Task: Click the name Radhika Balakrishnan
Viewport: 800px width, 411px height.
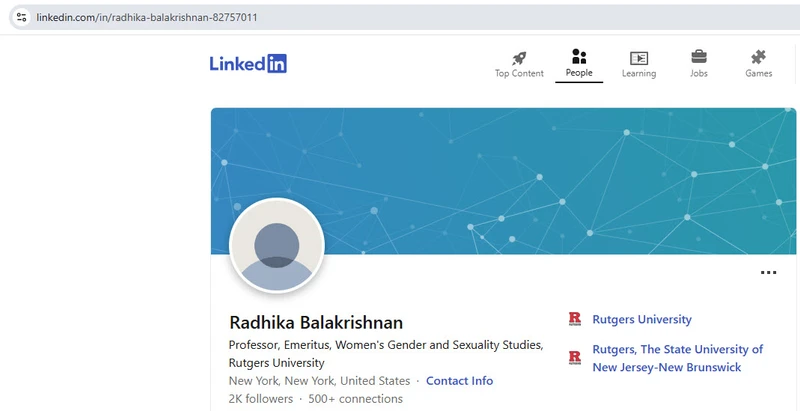Action: [316, 323]
